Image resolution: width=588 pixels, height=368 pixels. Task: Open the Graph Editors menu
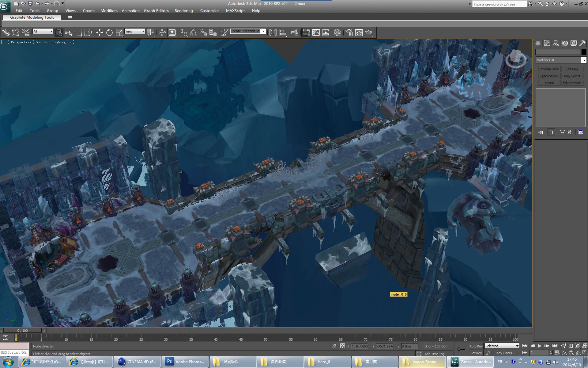pyautogui.click(x=156, y=10)
